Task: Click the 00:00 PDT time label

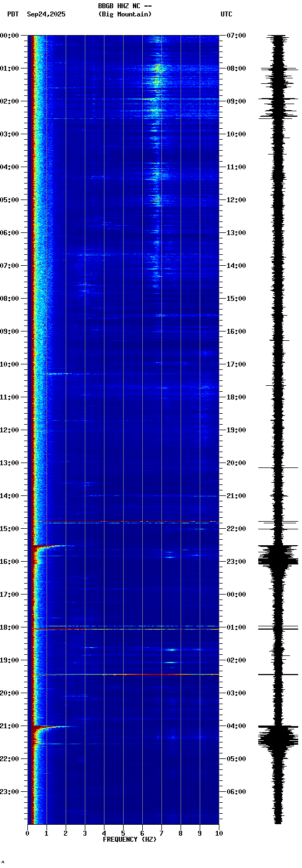Action: coord(9,36)
